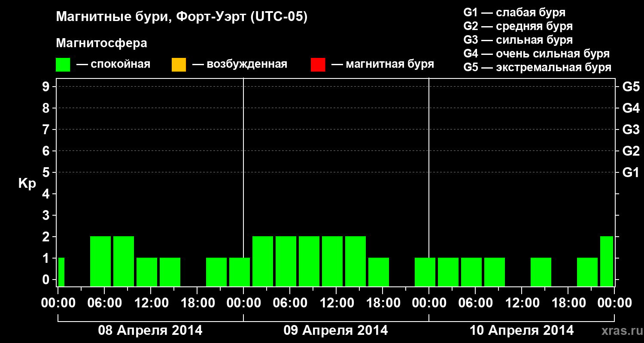
Task: Click the 'Магнитосфера' legend heading
Action: point(102,43)
